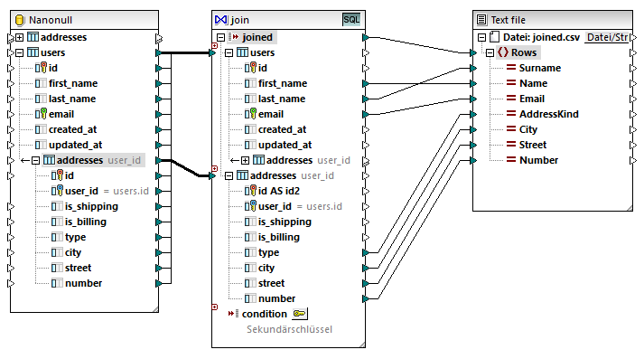Click the condition key icon
The image size is (644, 359).
point(299,314)
